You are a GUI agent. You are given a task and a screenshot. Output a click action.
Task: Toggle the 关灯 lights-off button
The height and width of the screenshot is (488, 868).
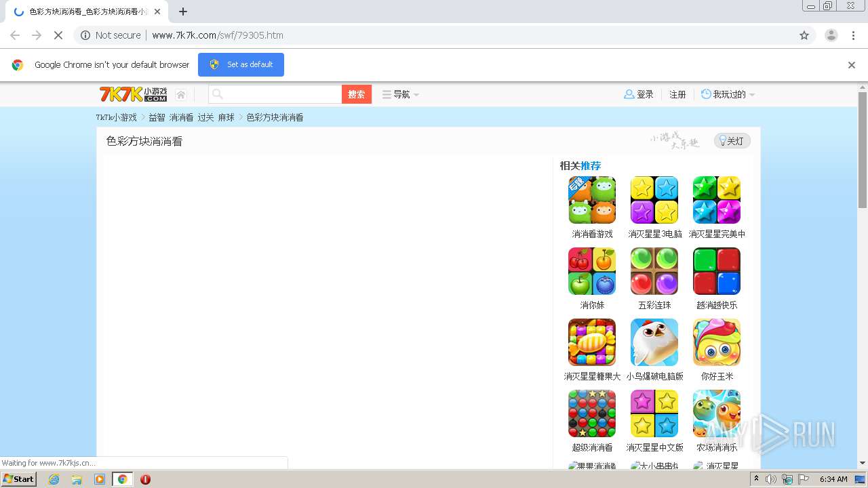click(x=732, y=141)
